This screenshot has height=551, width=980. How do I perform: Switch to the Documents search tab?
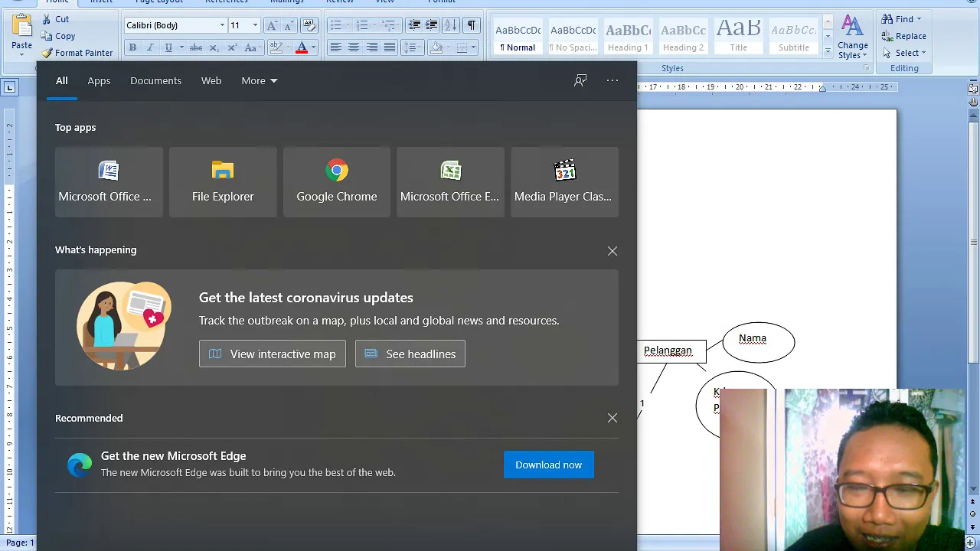[x=155, y=80]
